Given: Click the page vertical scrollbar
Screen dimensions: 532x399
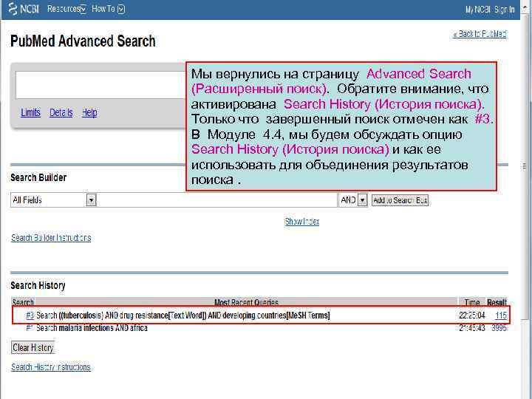Looking at the screenshot, I should click(x=525, y=166).
